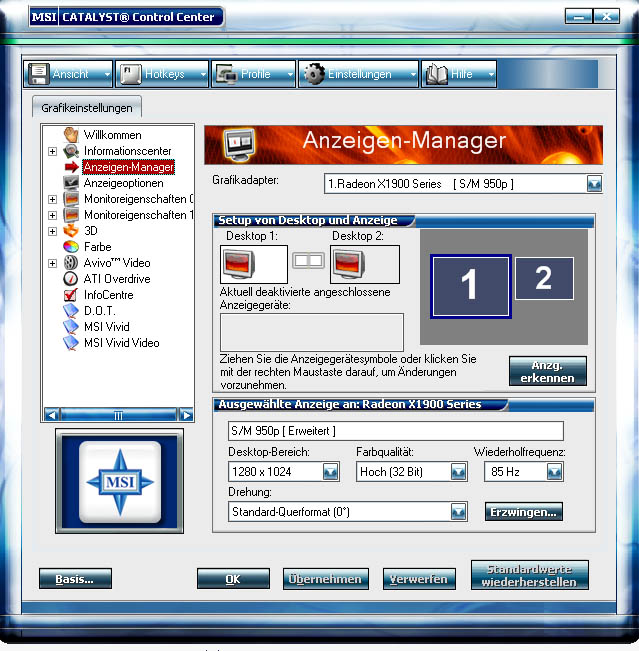The height and width of the screenshot is (651, 639).
Task: Expand the second Monitoreigenschaften node
Action: [52, 215]
